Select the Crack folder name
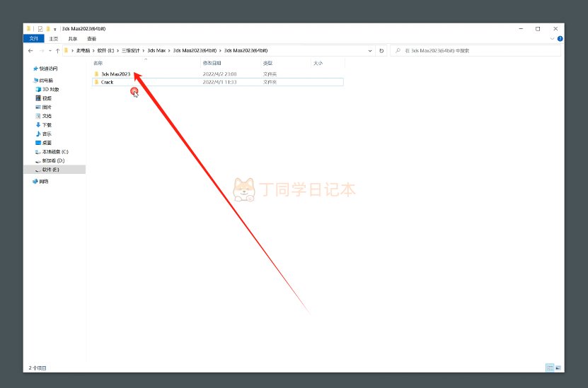Screen dimensions: 588x388 pyautogui.click(x=107, y=82)
